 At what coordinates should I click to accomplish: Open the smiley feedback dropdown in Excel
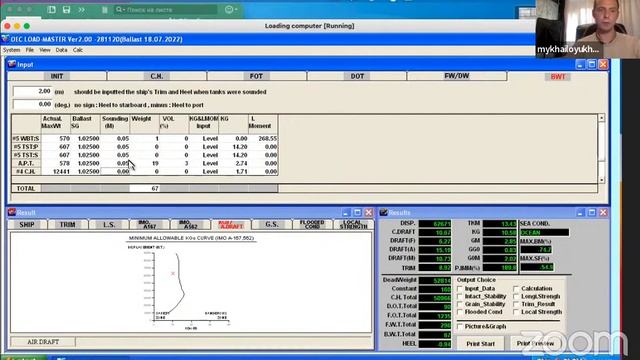[231, 9]
